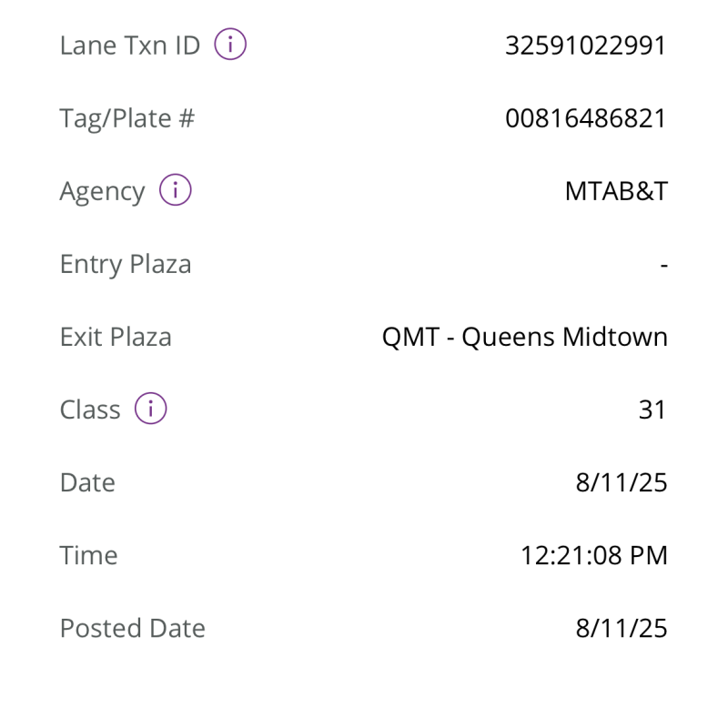Click the MTAB&T agency value

pyautogui.click(x=616, y=191)
